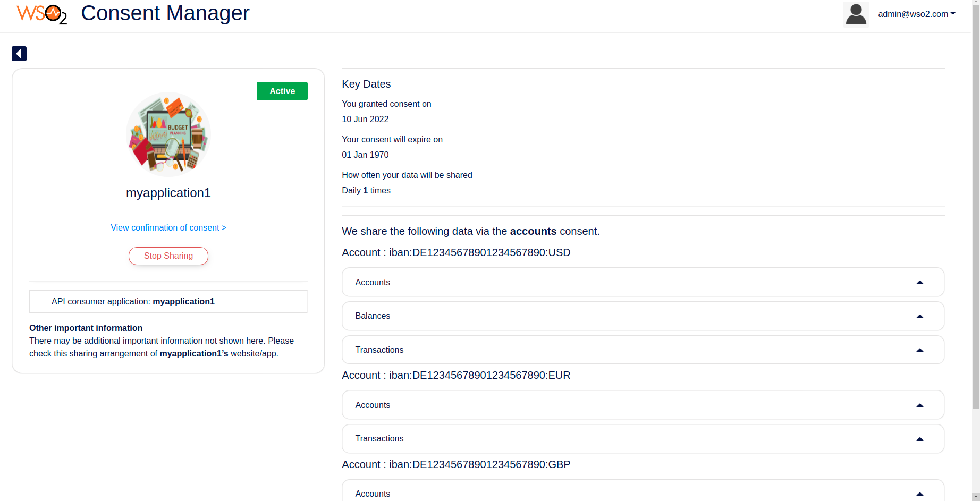This screenshot has height=501, width=980.
Task: Click caret icon on USD Accounts row
Action: point(920,283)
